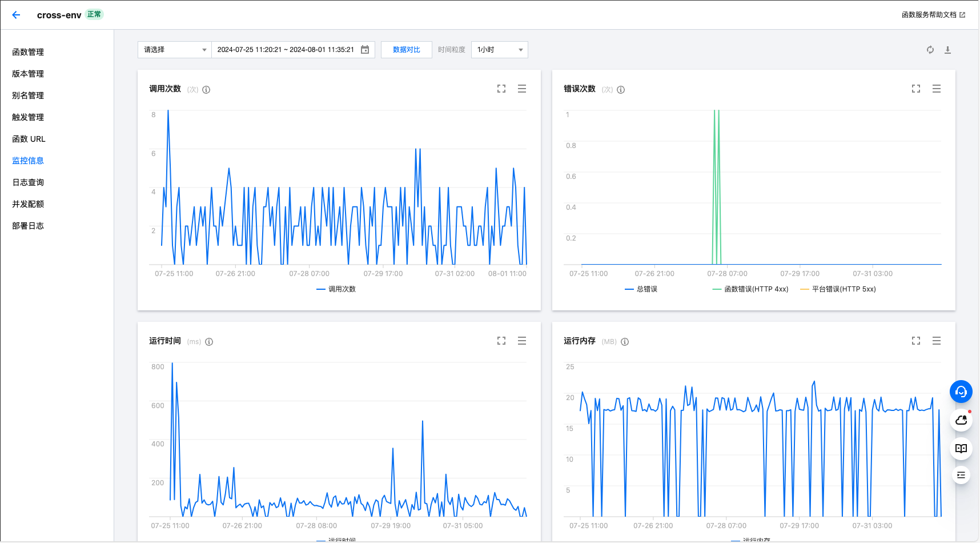
Task: Open the cloud assistant floating button
Action: tap(961, 420)
